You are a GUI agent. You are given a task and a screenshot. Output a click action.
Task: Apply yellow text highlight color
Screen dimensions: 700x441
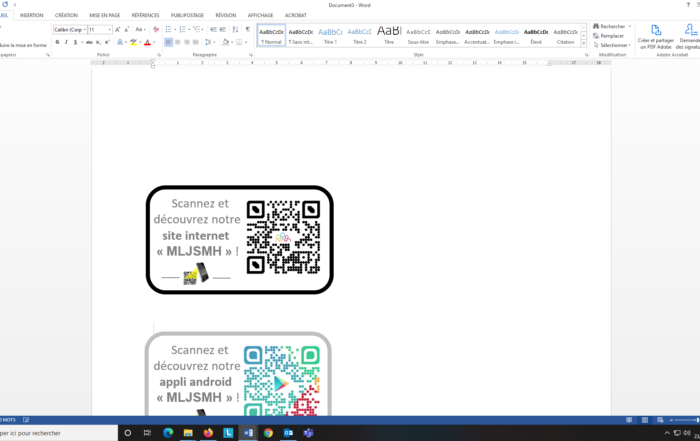coord(133,42)
